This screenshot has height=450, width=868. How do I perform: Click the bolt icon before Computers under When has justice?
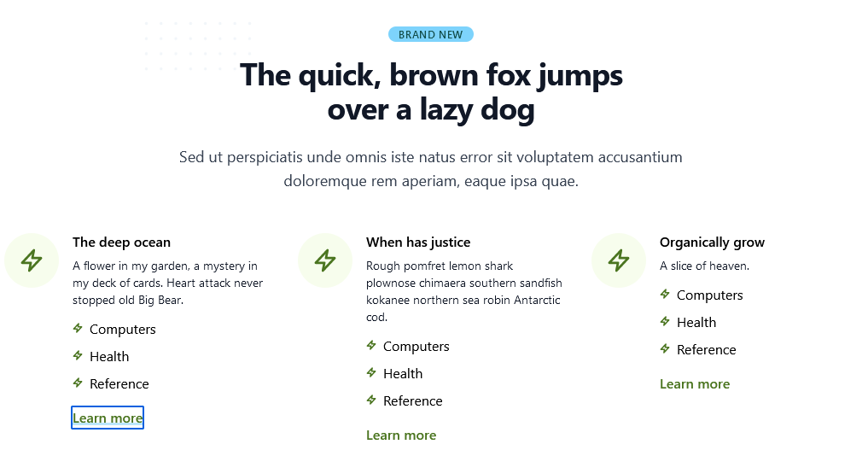click(371, 345)
